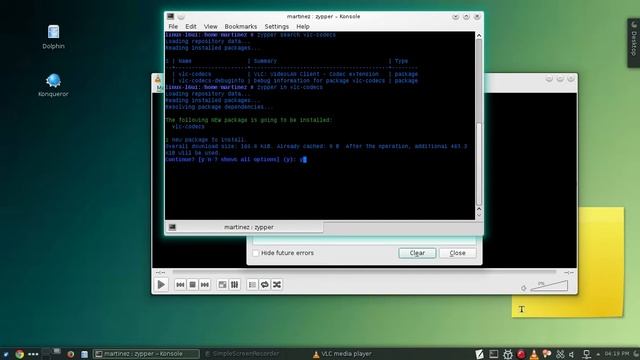The width and height of the screenshot is (640, 360).
Task: Click the three-dots icon in taskbar
Action: 33,354
